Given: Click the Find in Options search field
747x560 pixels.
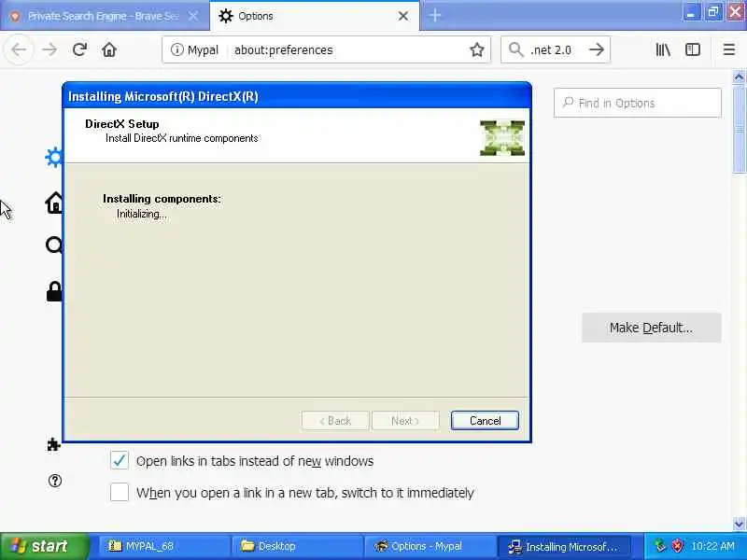Looking at the screenshot, I should [x=638, y=103].
